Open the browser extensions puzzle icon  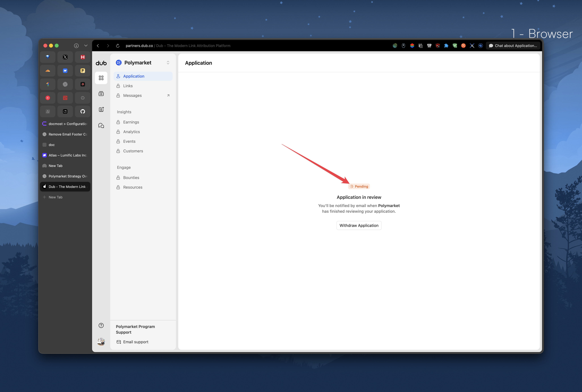446,46
